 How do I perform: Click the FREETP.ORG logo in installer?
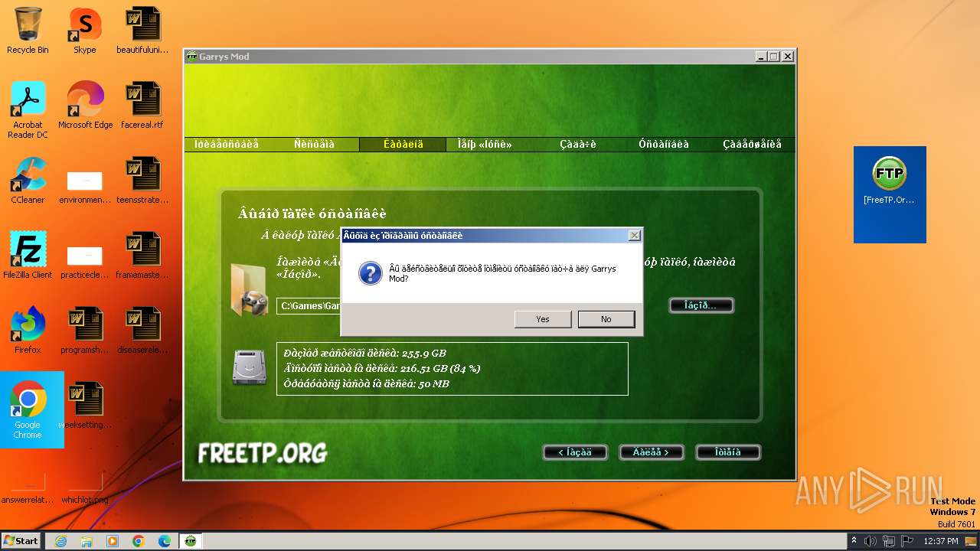tap(263, 453)
